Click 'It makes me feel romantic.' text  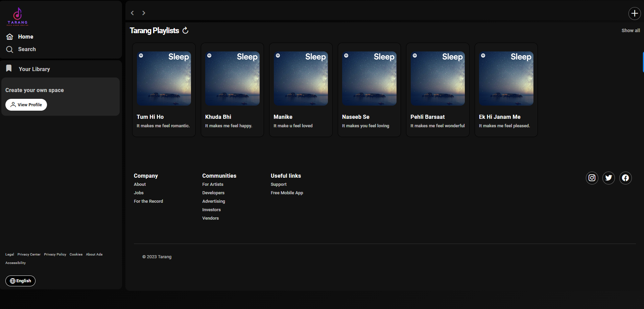tap(163, 126)
